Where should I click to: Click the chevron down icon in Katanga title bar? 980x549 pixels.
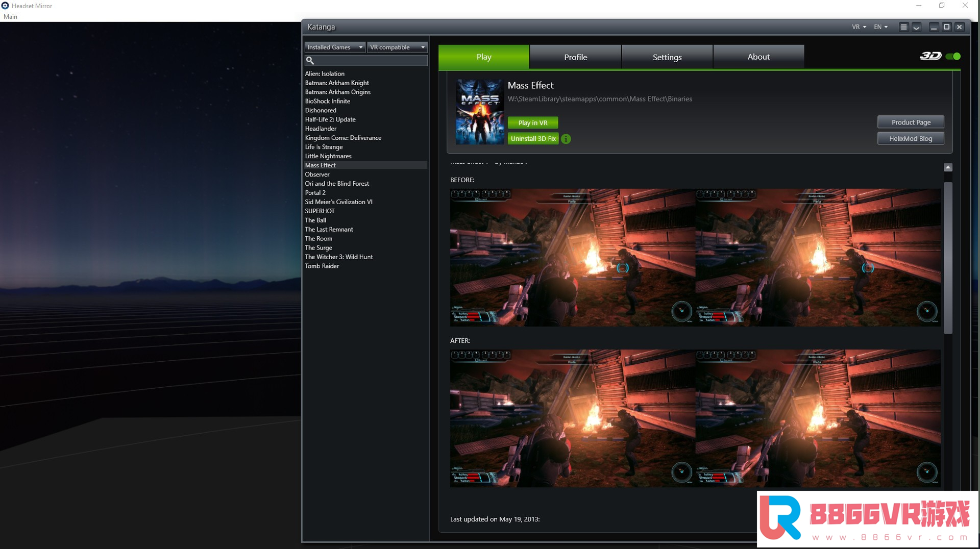click(x=916, y=27)
